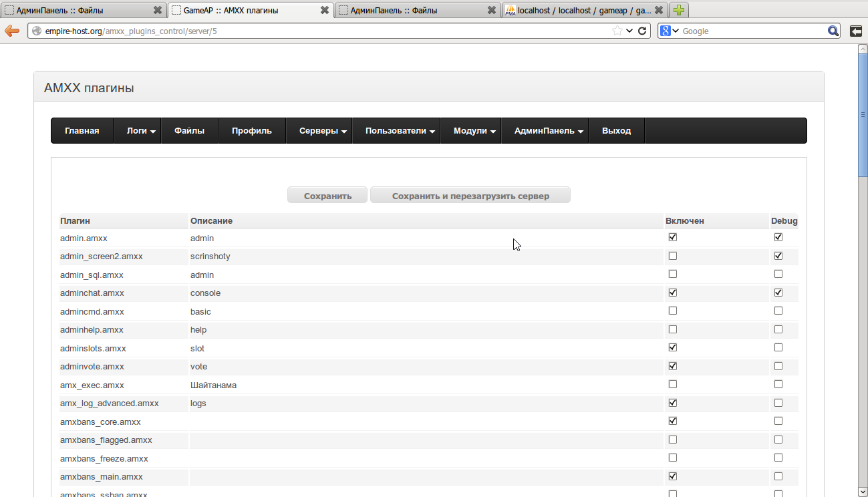Enable admin_screen2.amxx plugin checkbox
Screen dimensions: 868x497
coord(673,256)
